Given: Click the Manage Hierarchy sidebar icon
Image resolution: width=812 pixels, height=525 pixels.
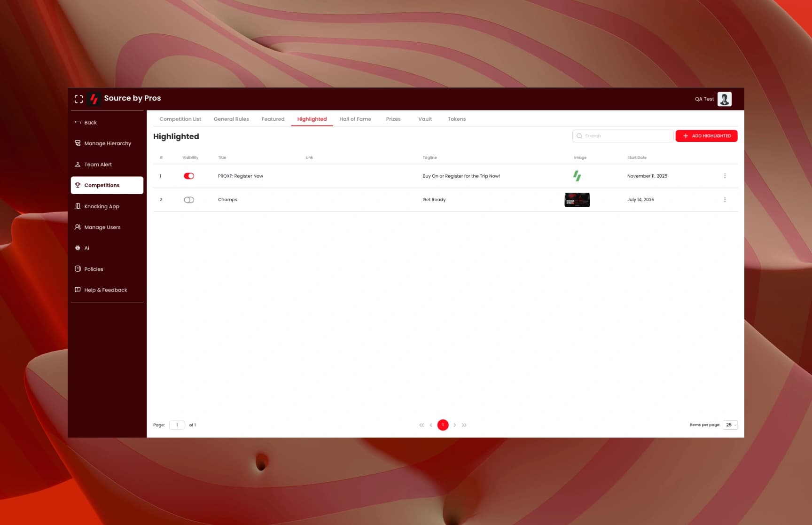Looking at the screenshot, I should [x=78, y=143].
